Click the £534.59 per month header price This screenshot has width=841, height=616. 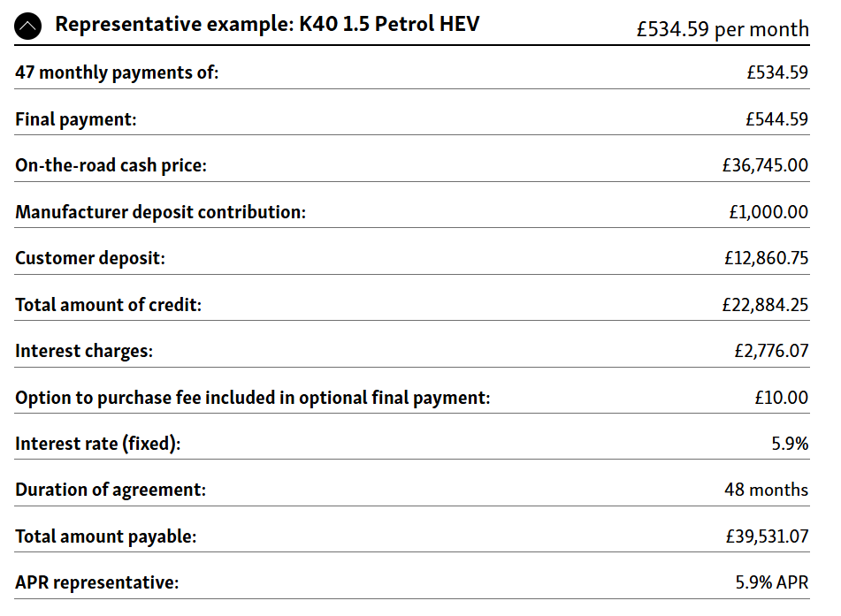[722, 29]
